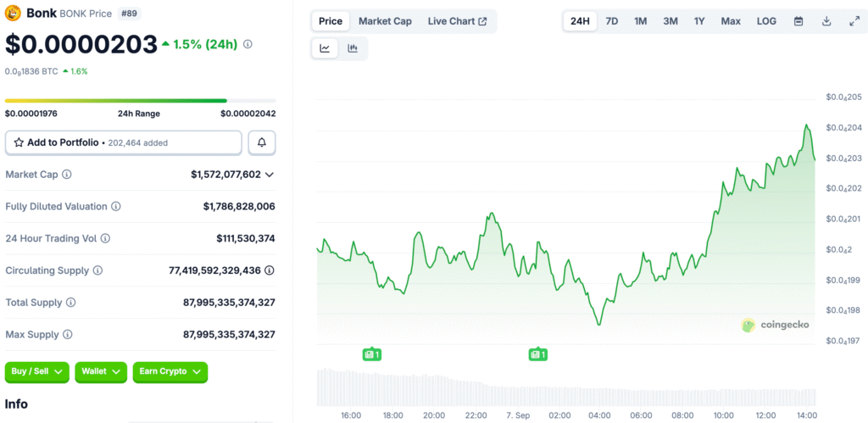Click the volume bars below chart
Image resolution: width=868 pixels, height=423 pixels.
(565, 387)
